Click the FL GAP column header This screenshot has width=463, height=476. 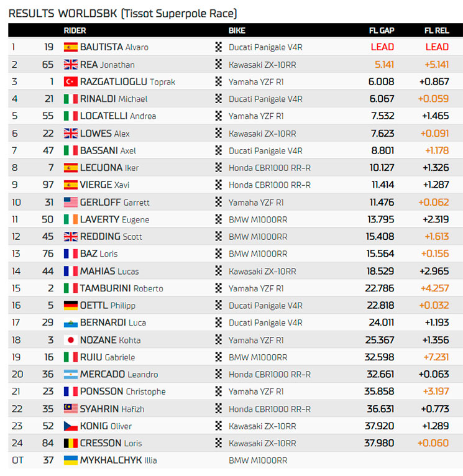382,30
